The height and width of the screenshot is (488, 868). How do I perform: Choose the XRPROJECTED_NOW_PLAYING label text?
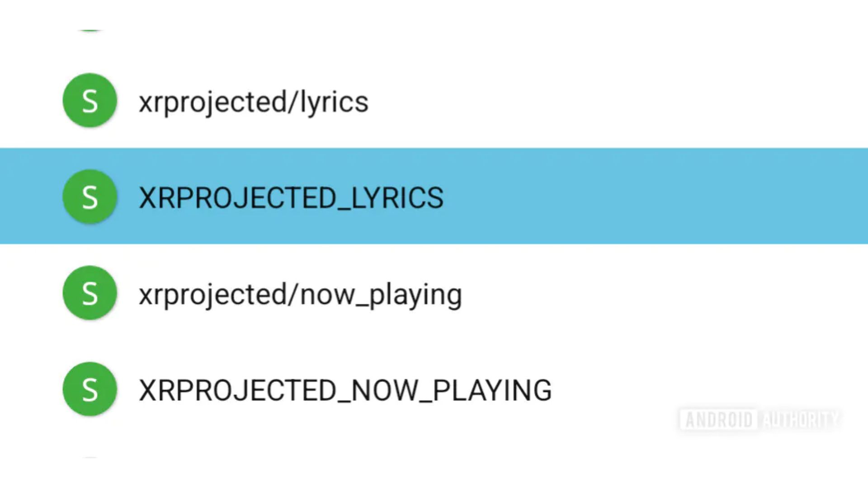pyautogui.click(x=345, y=390)
